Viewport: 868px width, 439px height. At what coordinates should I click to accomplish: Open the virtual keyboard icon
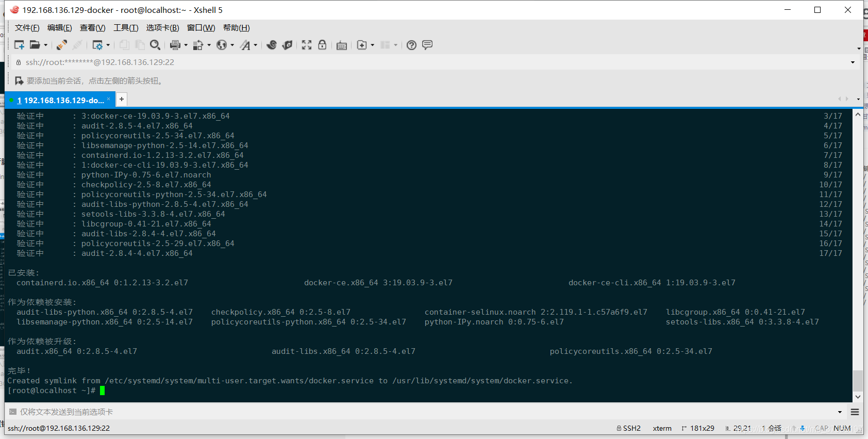(x=342, y=45)
